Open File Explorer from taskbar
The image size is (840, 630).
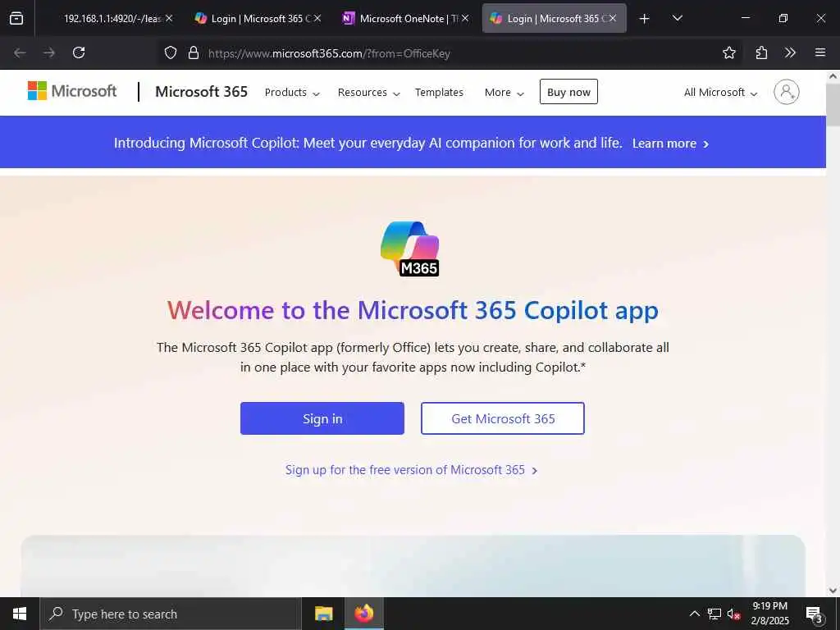[323, 614]
